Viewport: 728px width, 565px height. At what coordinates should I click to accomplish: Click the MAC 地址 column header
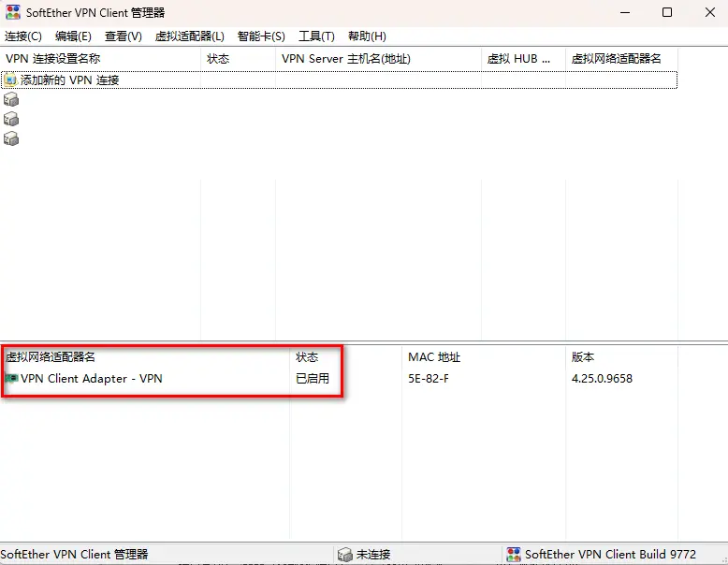484,357
